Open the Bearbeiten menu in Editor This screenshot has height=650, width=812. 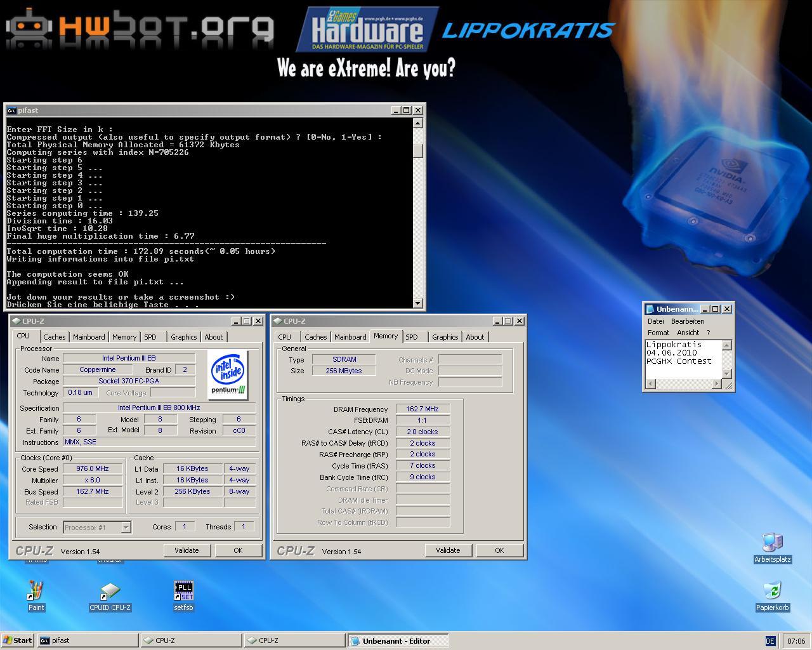pyautogui.click(x=688, y=321)
